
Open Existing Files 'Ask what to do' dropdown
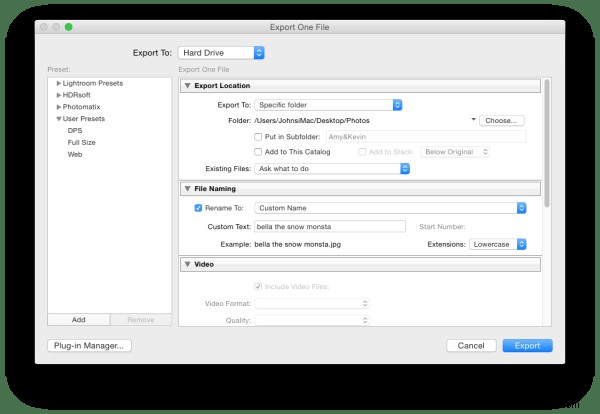point(333,168)
